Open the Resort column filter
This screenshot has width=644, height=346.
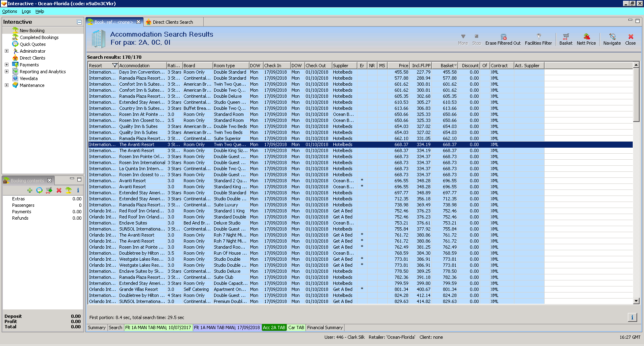(x=115, y=66)
